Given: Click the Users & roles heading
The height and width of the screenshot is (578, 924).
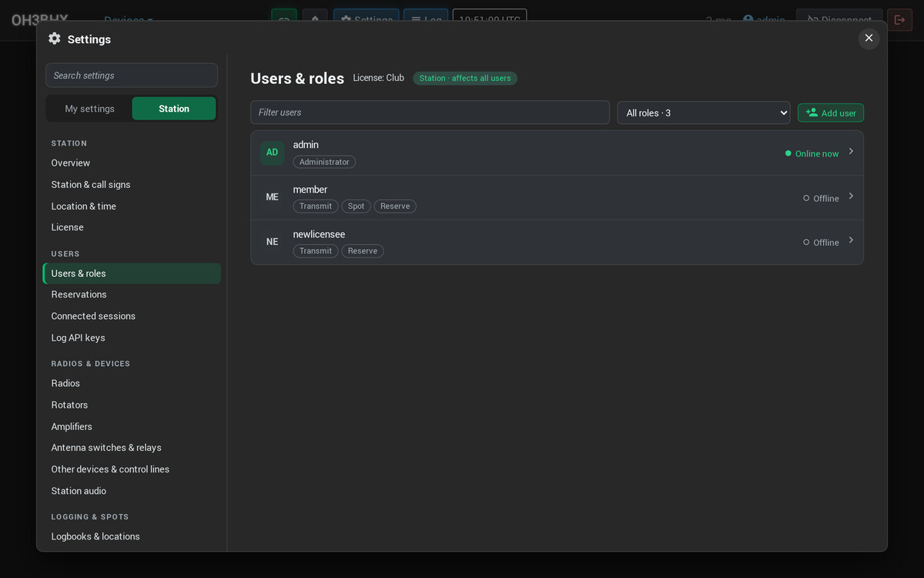Looking at the screenshot, I should click(x=297, y=79).
